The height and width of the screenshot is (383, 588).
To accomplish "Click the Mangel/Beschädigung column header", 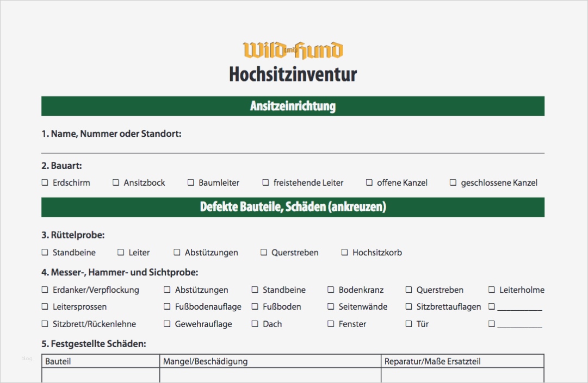I will [x=270, y=361].
